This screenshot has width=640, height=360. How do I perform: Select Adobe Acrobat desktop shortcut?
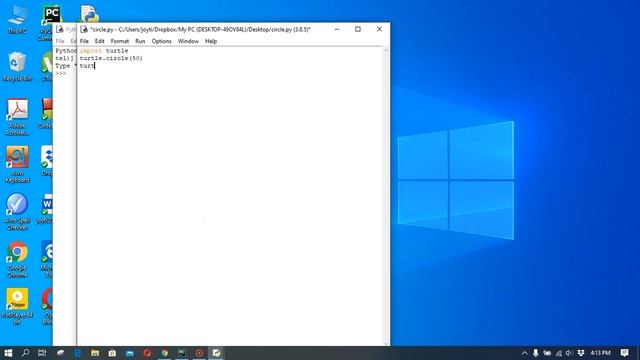pos(17,116)
